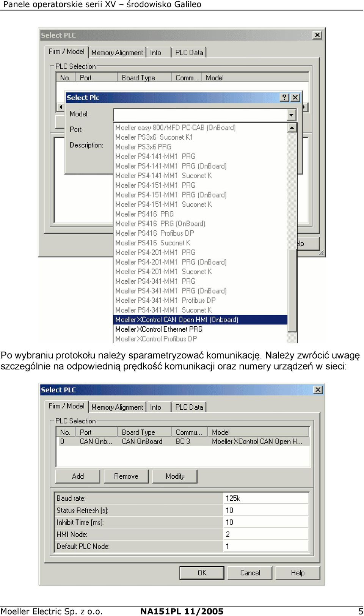Click Baud rate value 125k
This screenshot has height=616, width=364.
[x=265, y=498]
